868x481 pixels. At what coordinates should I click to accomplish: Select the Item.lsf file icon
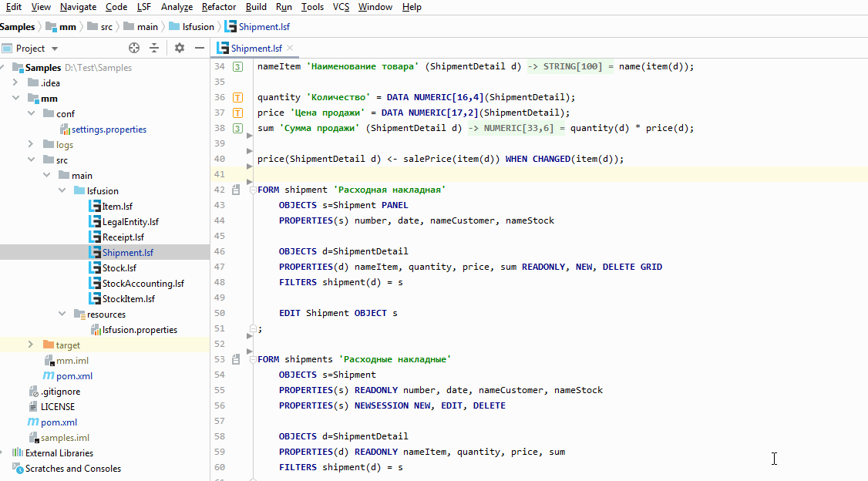point(95,206)
